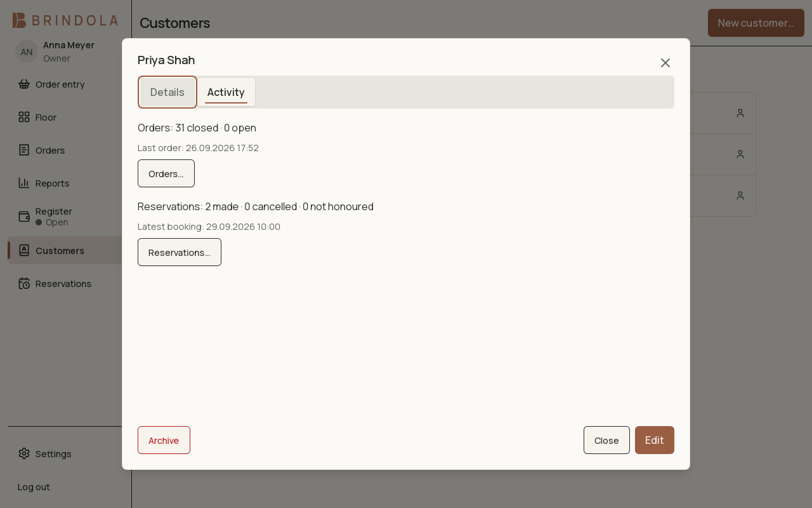The width and height of the screenshot is (812, 508).
Task: Open Reservations calendar clock icon
Action: click(24, 283)
